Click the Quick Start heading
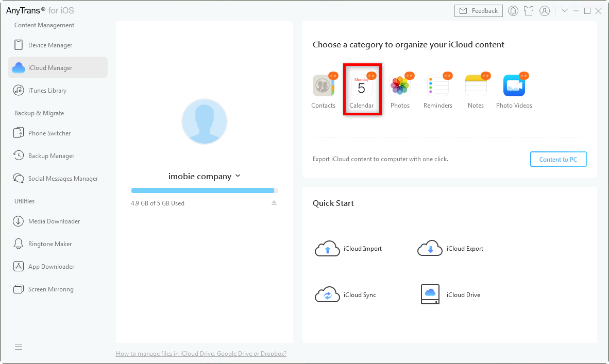This screenshot has height=364, width=609. (333, 203)
